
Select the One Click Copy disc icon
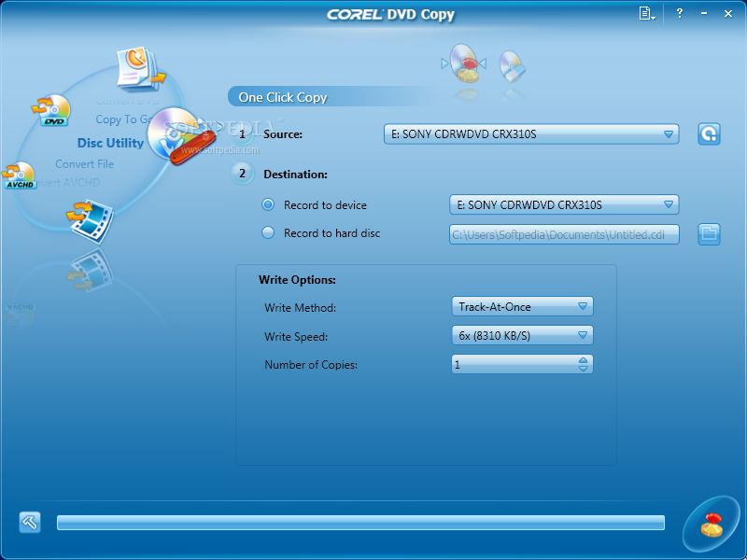point(464,63)
